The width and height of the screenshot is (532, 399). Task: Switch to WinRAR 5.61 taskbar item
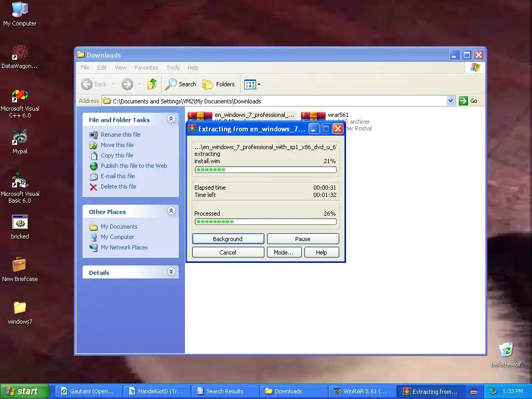[362, 391]
